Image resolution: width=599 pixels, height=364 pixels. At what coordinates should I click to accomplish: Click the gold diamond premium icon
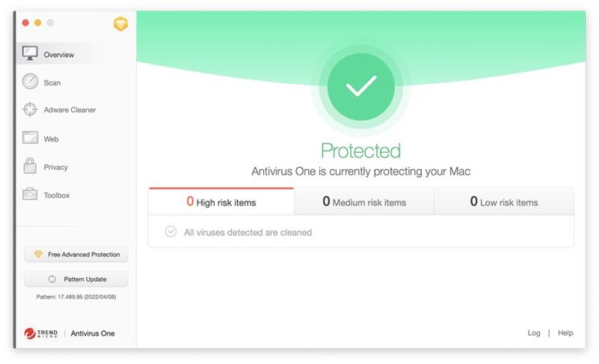click(120, 24)
